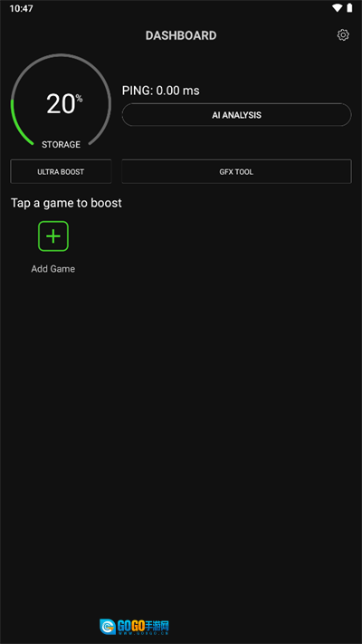Select the Add Game text label
Image resolution: width=362 pixels, height=644 pixels.
pos(53,269)
